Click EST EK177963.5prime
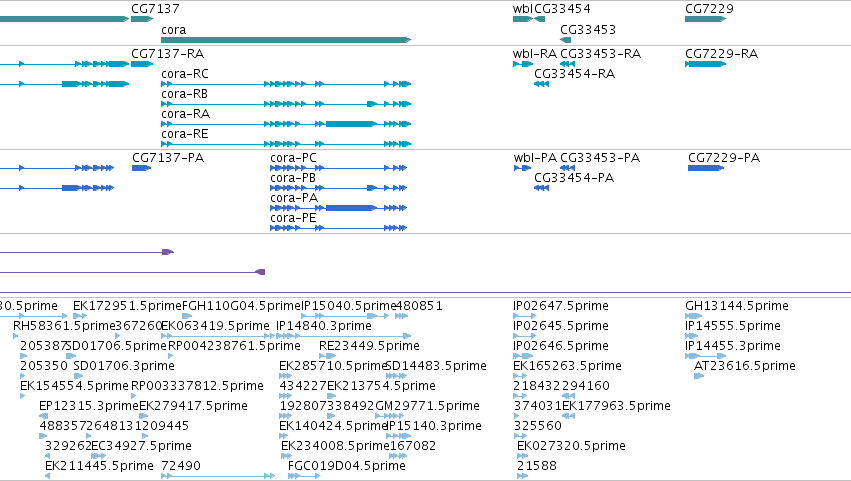 click(x=616, y=407)
